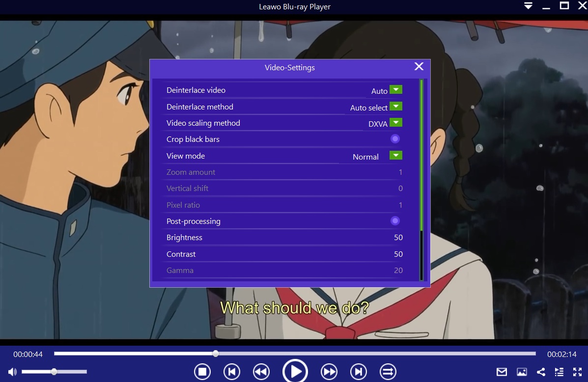Toggle the Post-processing option

395,221
